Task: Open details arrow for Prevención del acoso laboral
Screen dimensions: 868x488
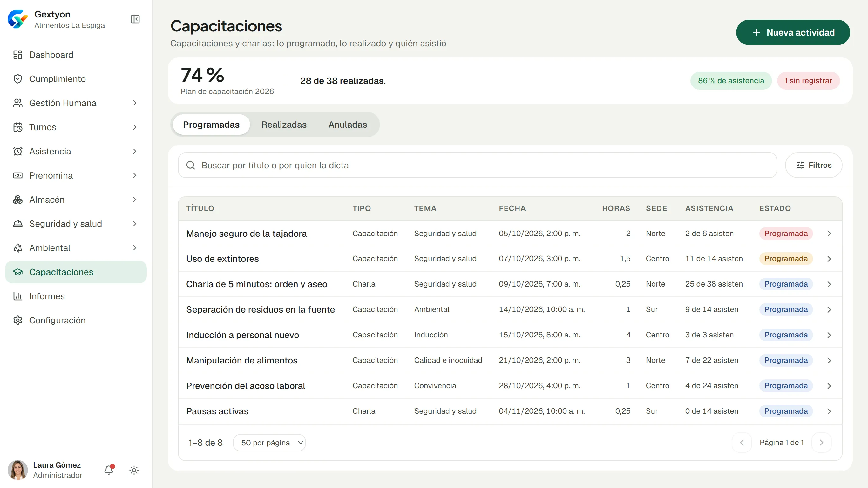Action: coord(829,386)
